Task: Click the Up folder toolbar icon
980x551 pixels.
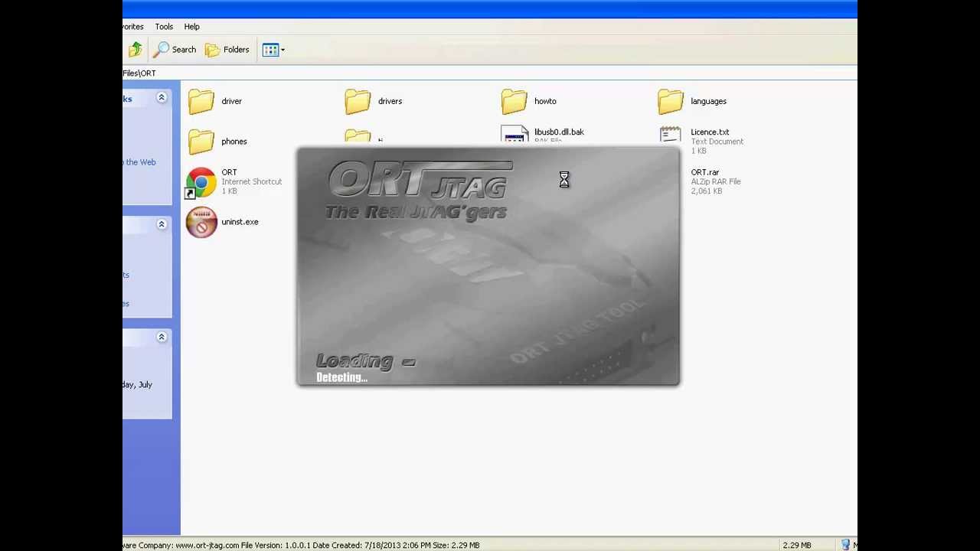Action: [x=136, y=50]
